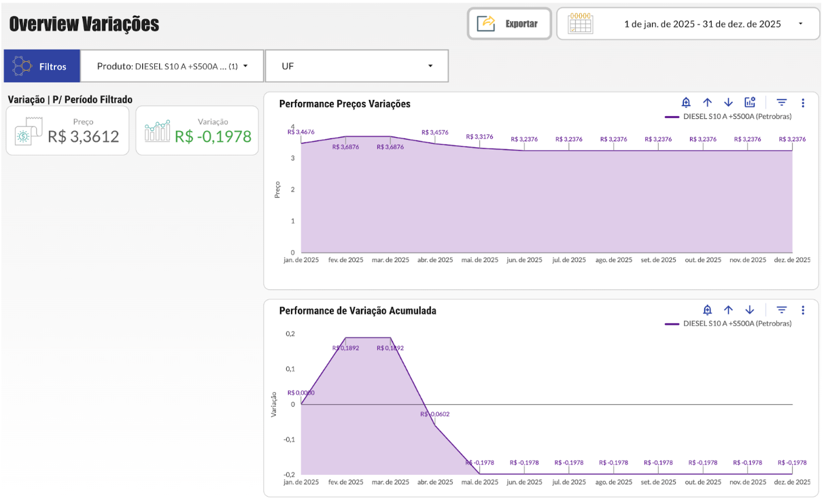Click the alert bell on Performance de Variação Acumulada
The width and height of the screenshot is (826, 504).
(707, 310)
